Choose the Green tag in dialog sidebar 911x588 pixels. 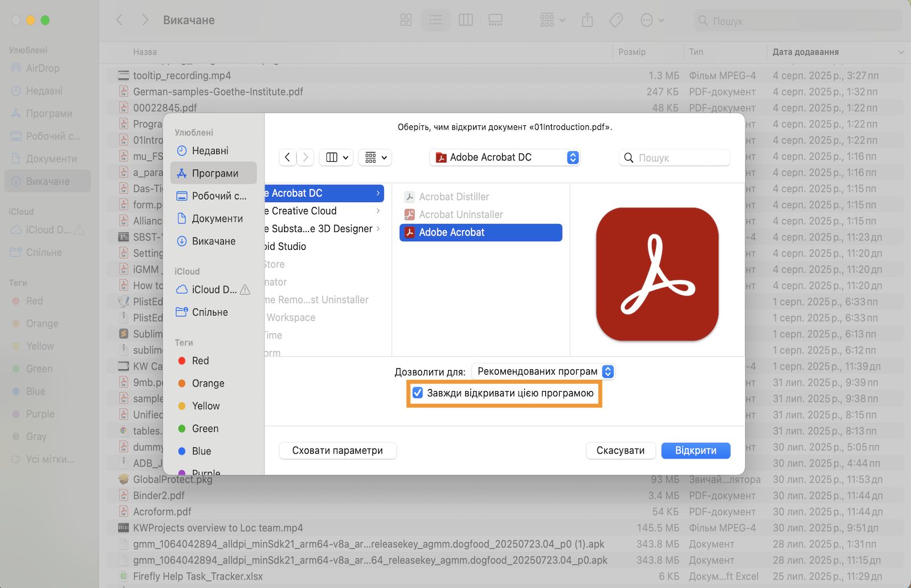click(x=214, y=429)
